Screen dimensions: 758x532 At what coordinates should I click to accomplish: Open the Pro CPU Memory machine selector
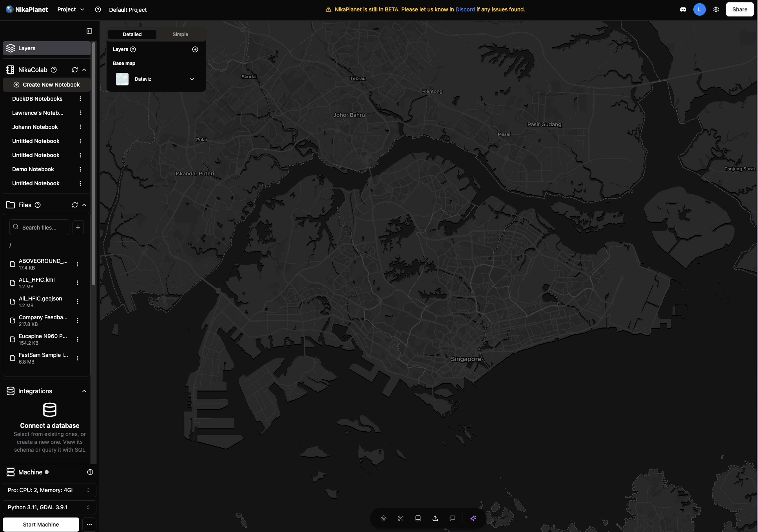[49, 490]
